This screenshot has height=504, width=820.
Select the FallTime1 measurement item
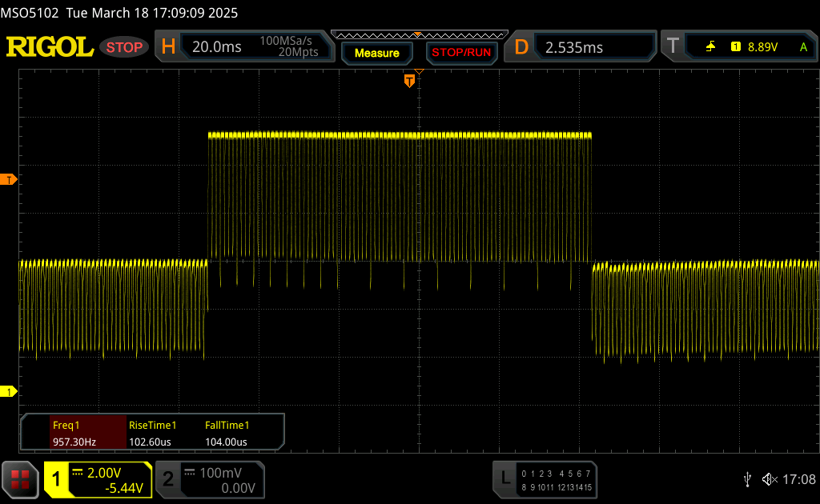pyautogui.click(x=227, y=425)
